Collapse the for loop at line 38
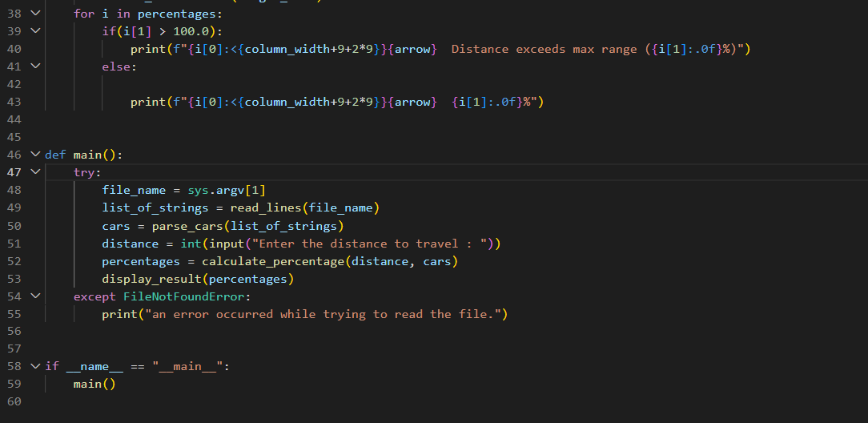This screenshot has width=868, height=423. pos(35,14)
